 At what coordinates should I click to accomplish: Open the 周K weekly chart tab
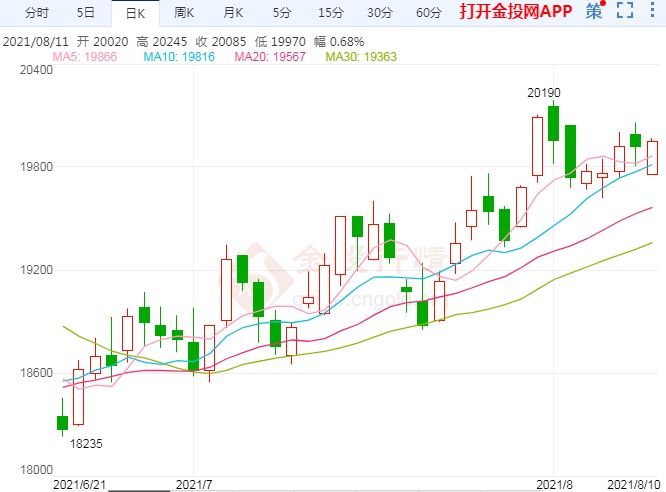click(184, 13)
